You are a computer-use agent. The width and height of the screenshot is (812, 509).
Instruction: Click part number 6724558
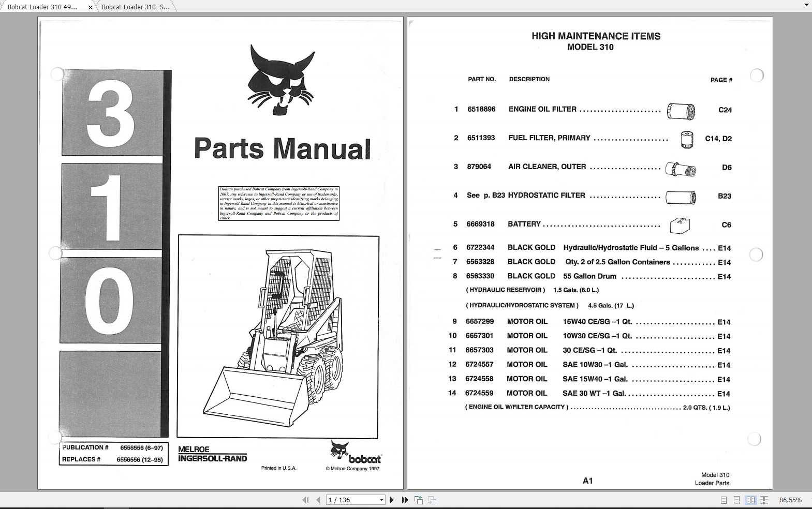(479, 379)
